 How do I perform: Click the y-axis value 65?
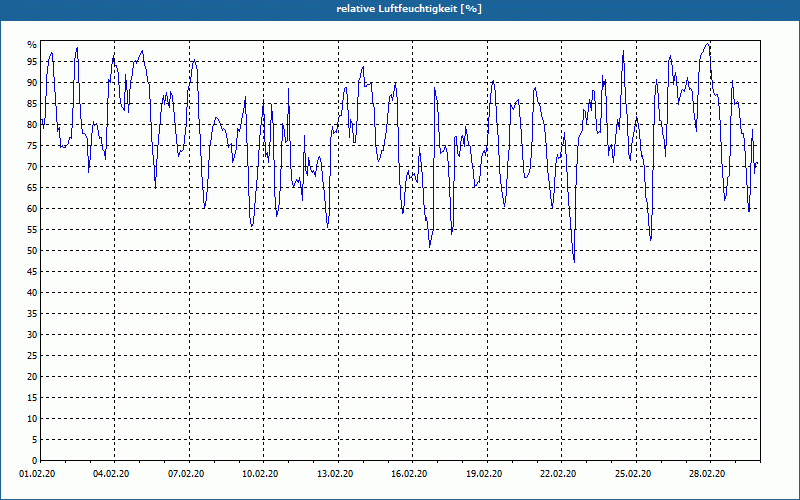click(x=32, y=188)
